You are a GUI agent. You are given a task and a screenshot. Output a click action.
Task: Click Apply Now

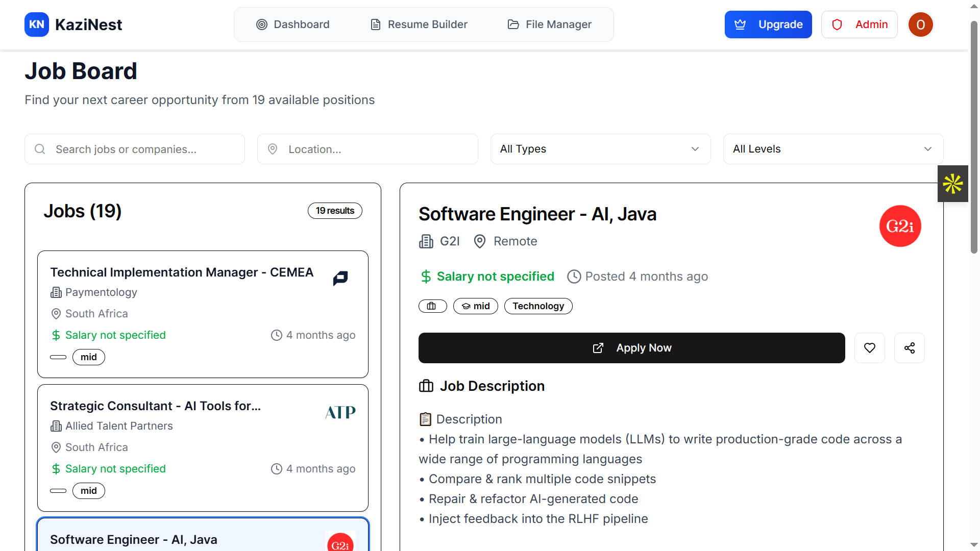(x=631, y=348)
